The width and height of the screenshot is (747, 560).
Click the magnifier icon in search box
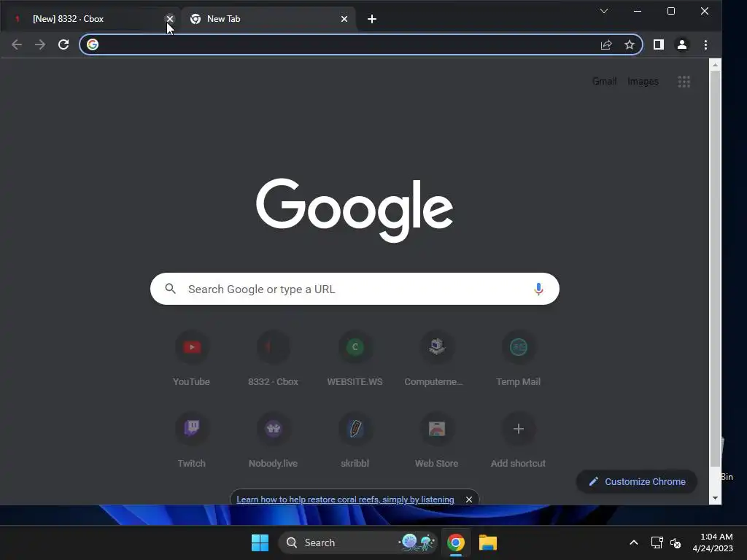pyautogui.click(x=171, y=289)
